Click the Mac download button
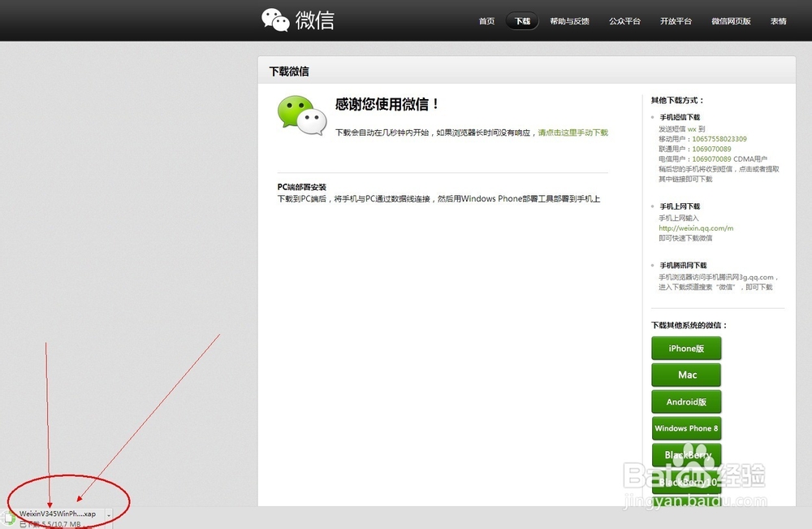Image resolution: width=812 pixels, height=529 pixels. [686, 375]
